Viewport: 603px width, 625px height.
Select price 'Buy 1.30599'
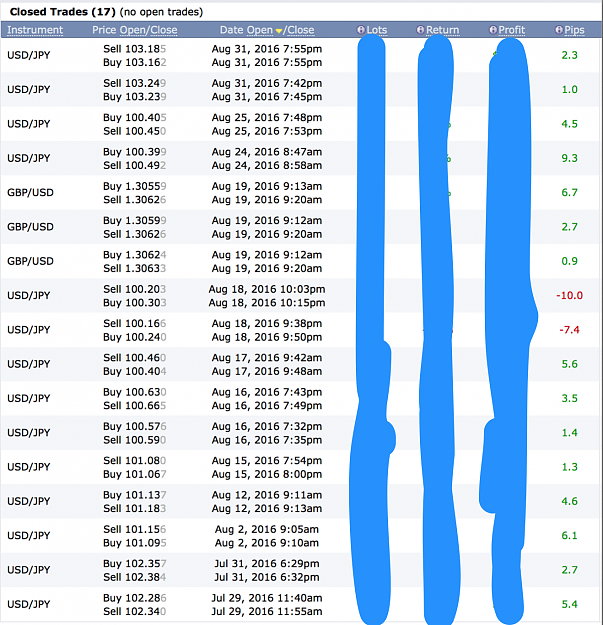(x=135, y=220)
